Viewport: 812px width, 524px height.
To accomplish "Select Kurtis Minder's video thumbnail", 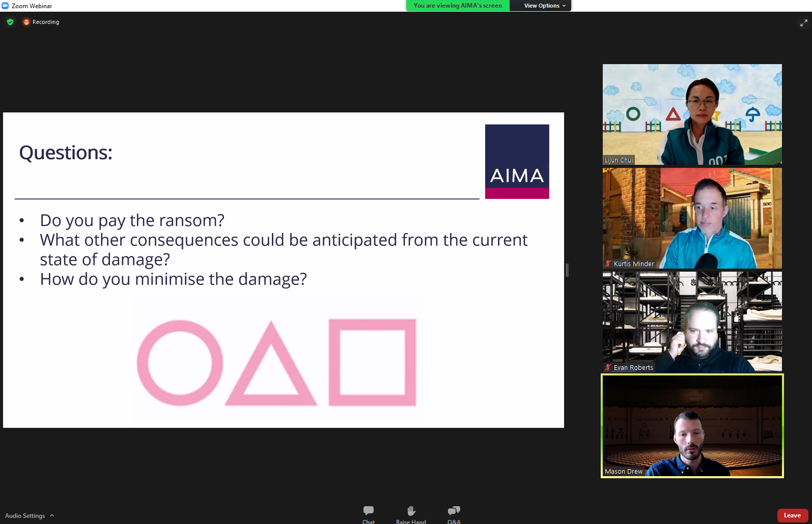I will [x=692, y=218].
